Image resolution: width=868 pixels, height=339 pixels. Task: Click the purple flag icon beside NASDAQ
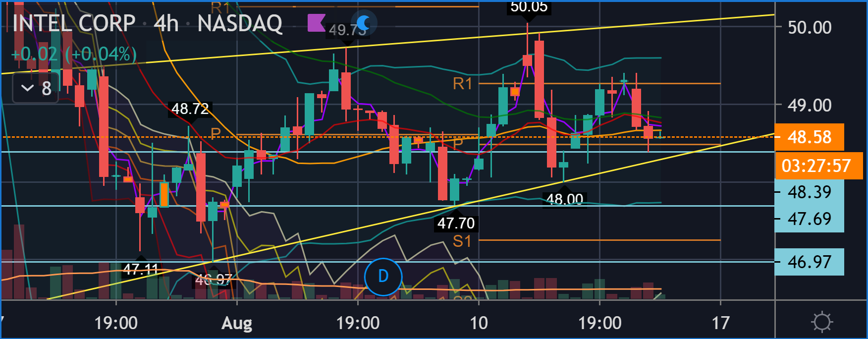316,22
